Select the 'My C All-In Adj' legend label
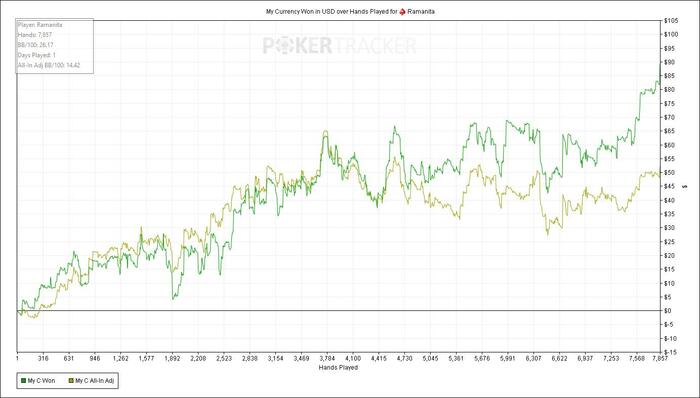 point(95,381)
